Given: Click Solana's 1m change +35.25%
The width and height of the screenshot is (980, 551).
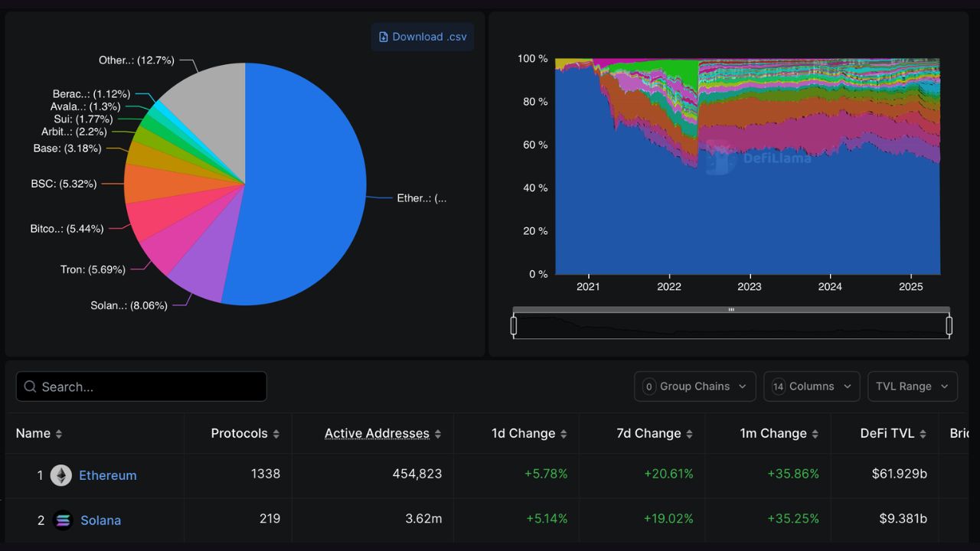Looking at the screenshot, I should (x=793, y=519).
